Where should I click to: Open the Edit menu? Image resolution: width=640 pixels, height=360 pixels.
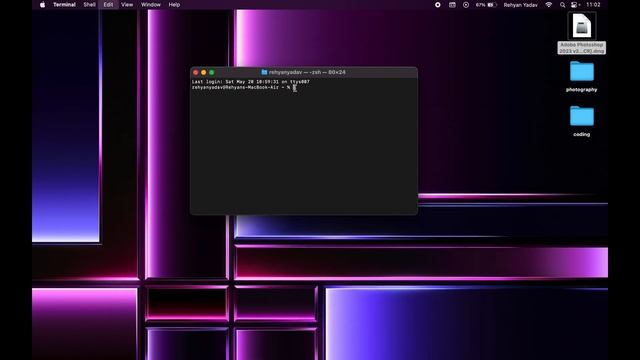(108, 5)
